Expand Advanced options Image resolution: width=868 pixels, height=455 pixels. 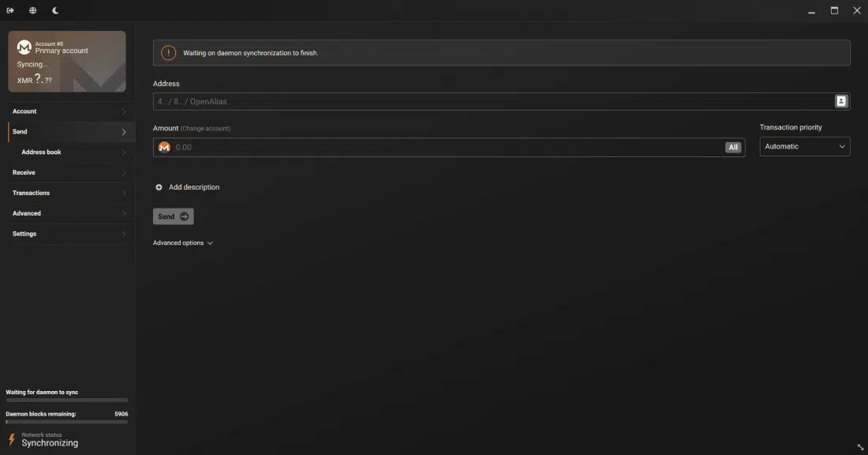[x=182, y=243]
